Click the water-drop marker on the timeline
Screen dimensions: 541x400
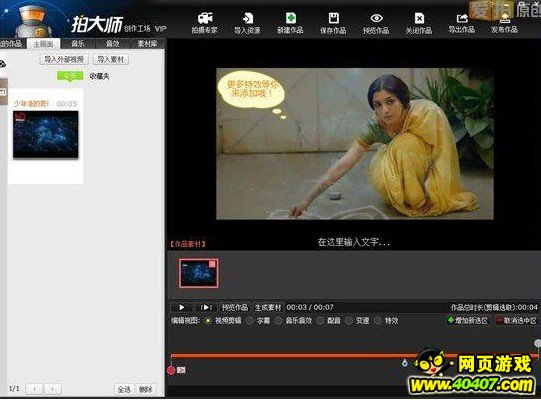pyautogui.click(x=404, y=363)
